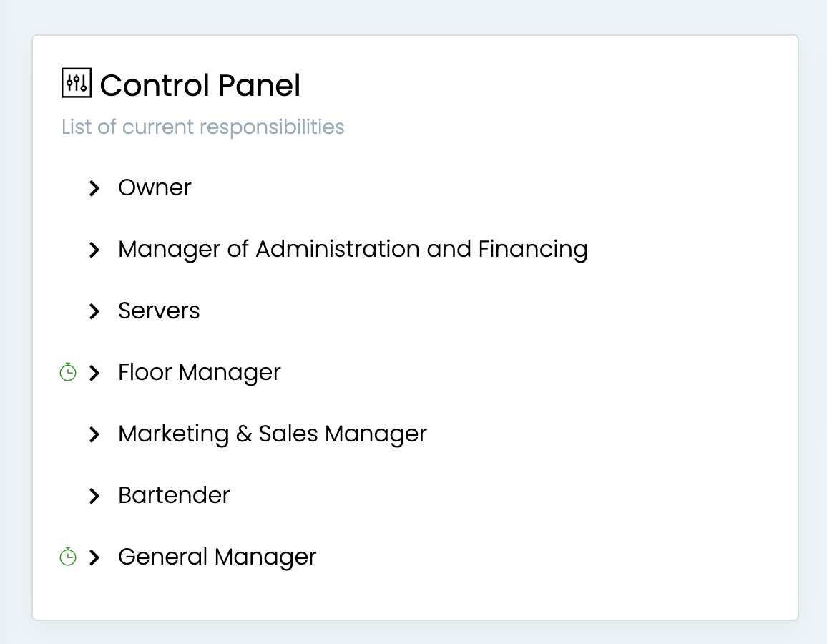Open the Bartender role label
This screenshot has height=644, width=827.
coord(174,495)
